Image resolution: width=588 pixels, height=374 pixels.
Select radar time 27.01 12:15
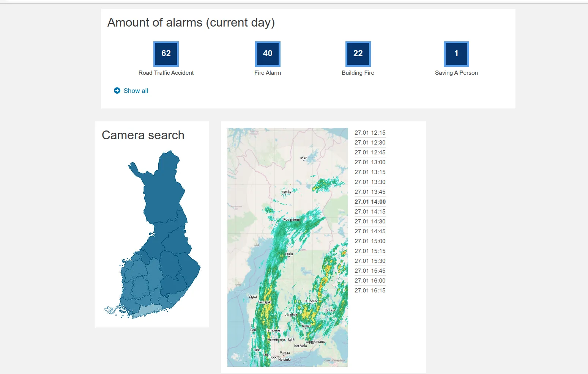(370, 133)
